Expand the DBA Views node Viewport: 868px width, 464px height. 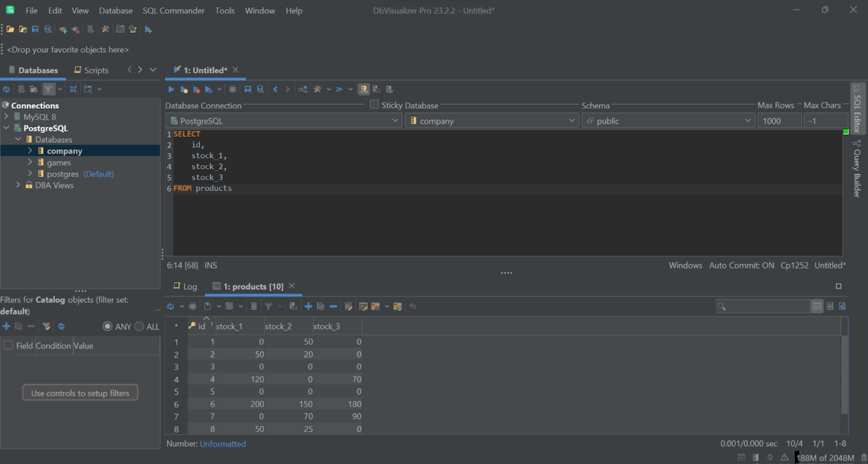point(18,185)
